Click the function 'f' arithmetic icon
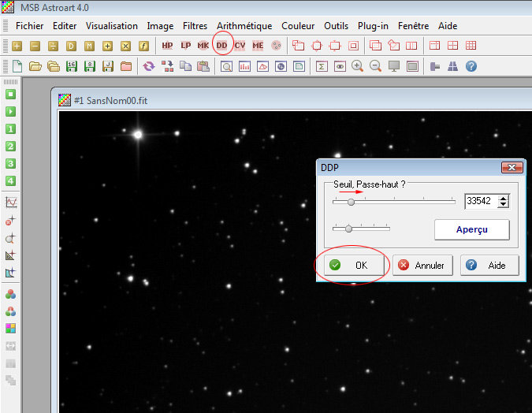This screenshot has height=413, width=532. point(143,46)
